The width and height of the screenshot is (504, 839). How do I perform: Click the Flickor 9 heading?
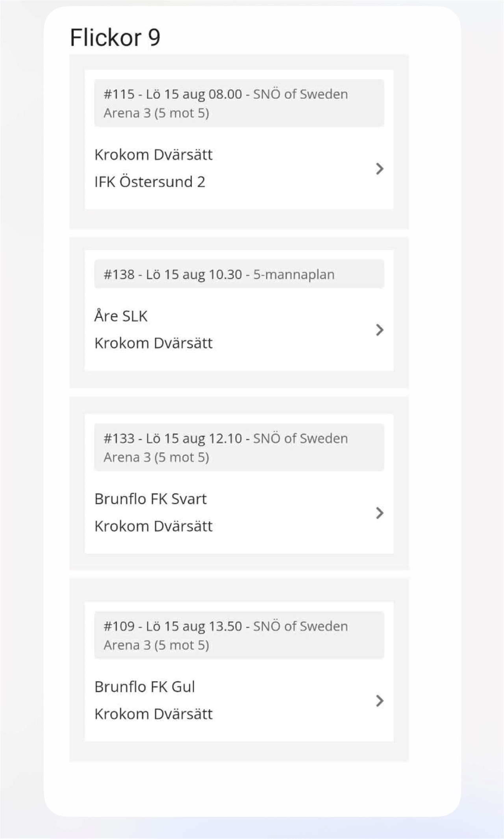pyautogui.click(x=115, y=38)
